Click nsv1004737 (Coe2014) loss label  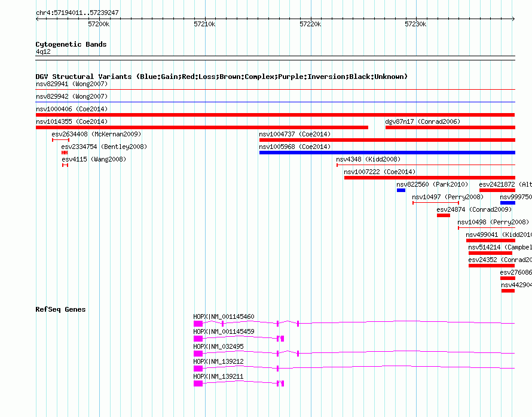[x=295, y=134]
